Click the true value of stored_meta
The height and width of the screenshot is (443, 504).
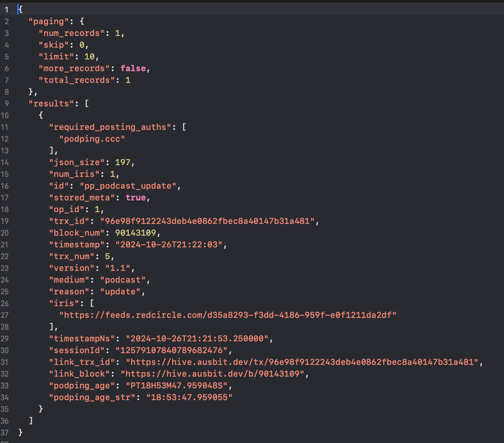pyautogui.click(x=136, y=198)
